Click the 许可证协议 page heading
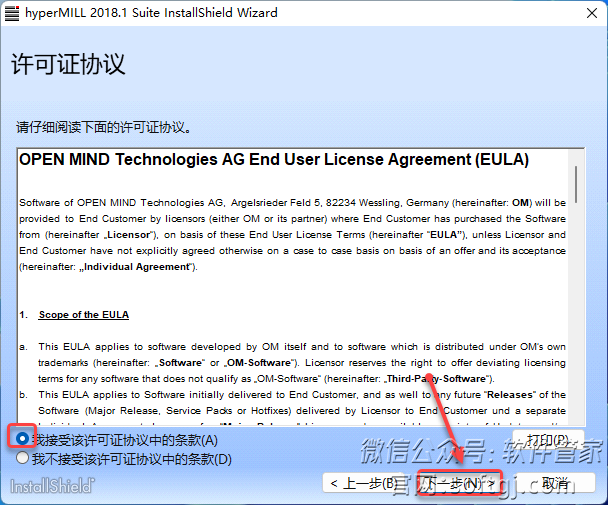Image resolution: width=608 pixels, height=505 pixels. [x=68, y=64]
